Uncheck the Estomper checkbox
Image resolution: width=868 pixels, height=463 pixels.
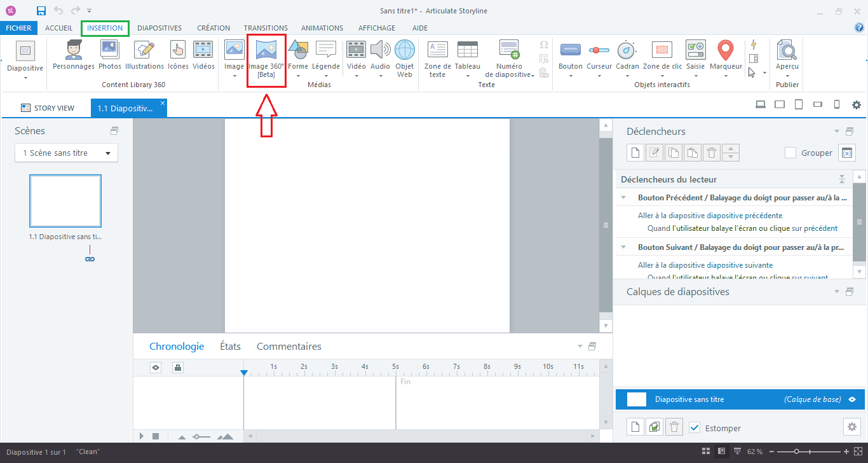[x=695, y=427]
